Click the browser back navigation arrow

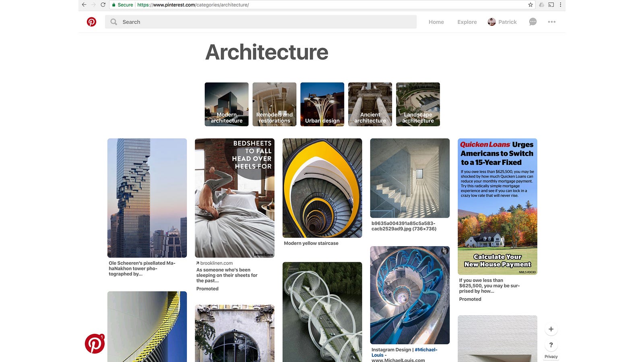(x=84, y=5)
